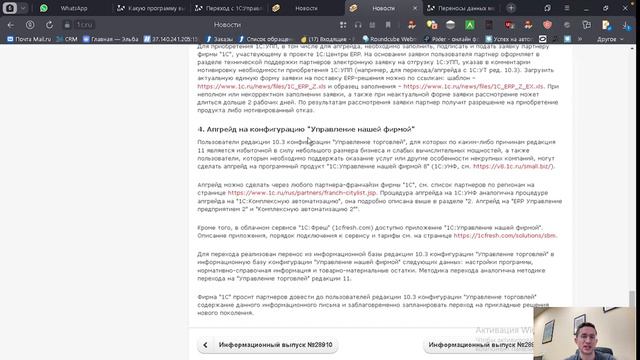Open the Почта Mail.ru bookmark

pyautogui.click(x=29, y=39)
